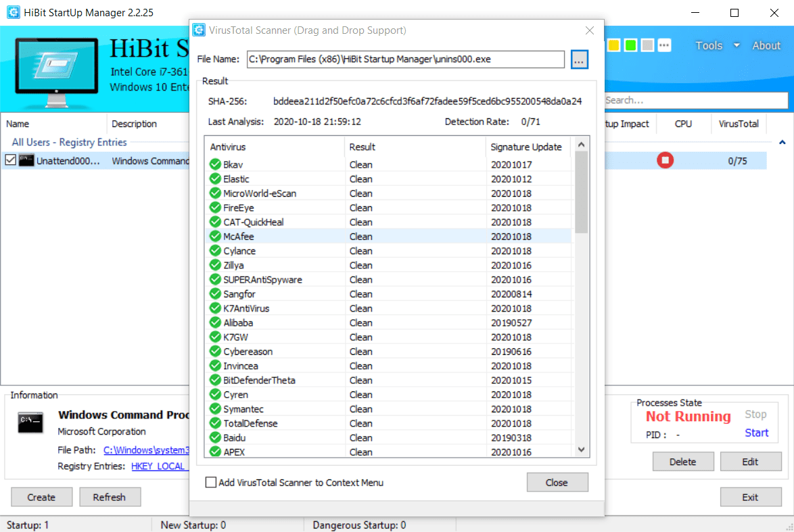Screen dimensions: 794x532
Task: Click the Exit button
Action: (751, 497)
